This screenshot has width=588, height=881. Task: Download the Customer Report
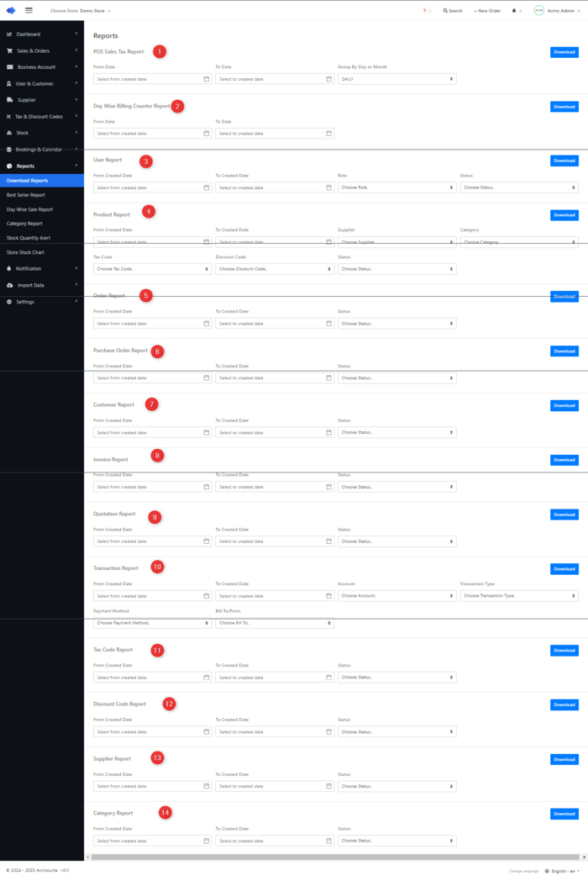[564, 406]
